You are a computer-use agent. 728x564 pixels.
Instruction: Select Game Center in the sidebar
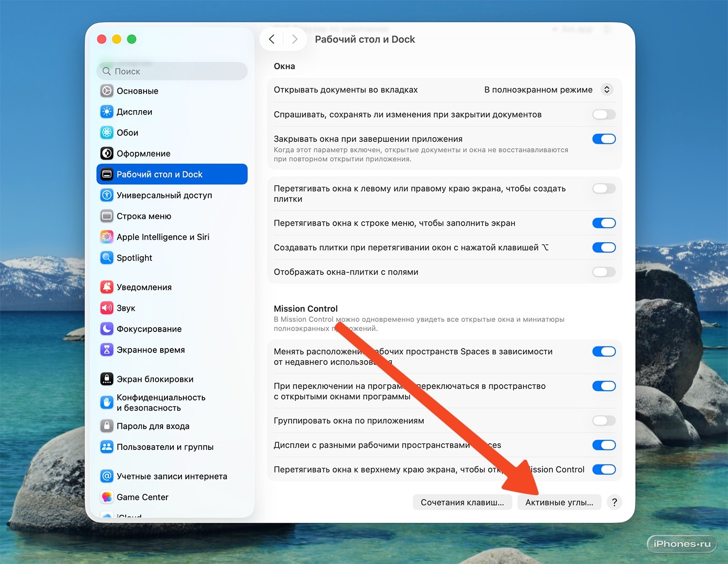172,497
